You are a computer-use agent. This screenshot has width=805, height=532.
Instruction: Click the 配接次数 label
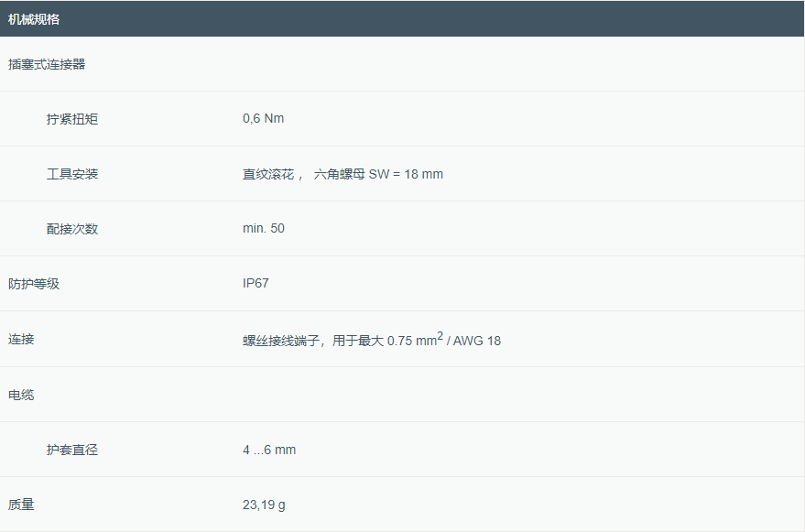(72, 229)
